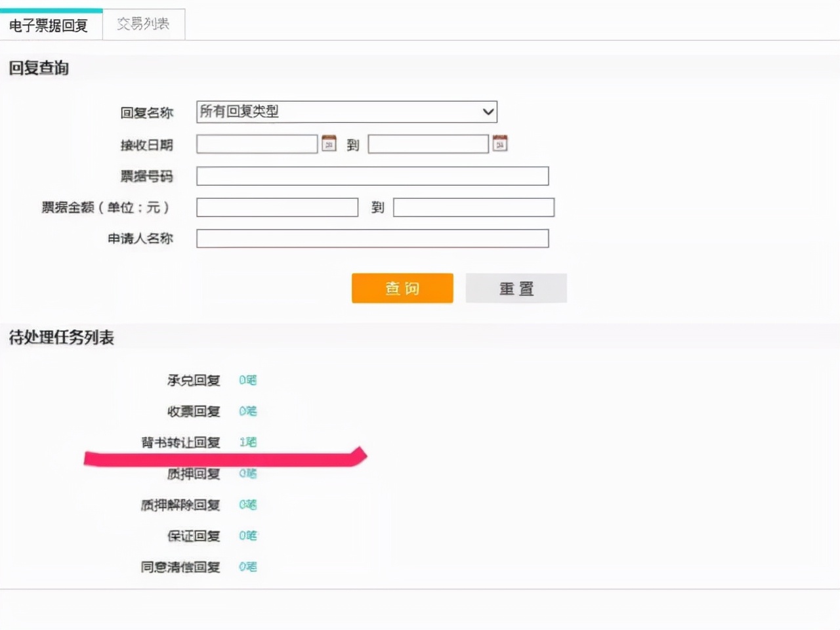840x630 pixels.
Task: Click the start 接收日期 date field
Action: coord(257,143)
